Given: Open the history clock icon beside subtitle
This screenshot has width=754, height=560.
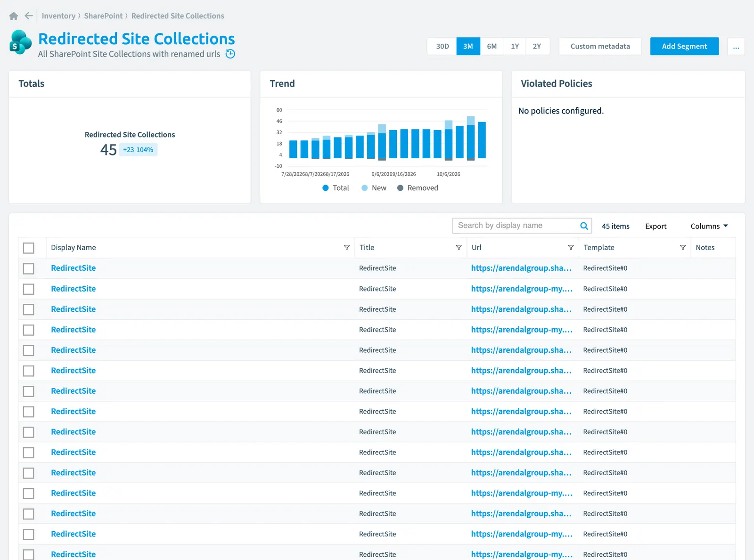Looking at the screenshot, I should (x=230, y=54).
